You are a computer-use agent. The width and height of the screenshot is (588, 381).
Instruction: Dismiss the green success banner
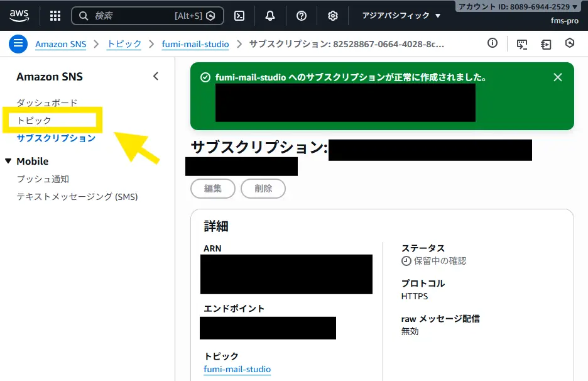557,77
